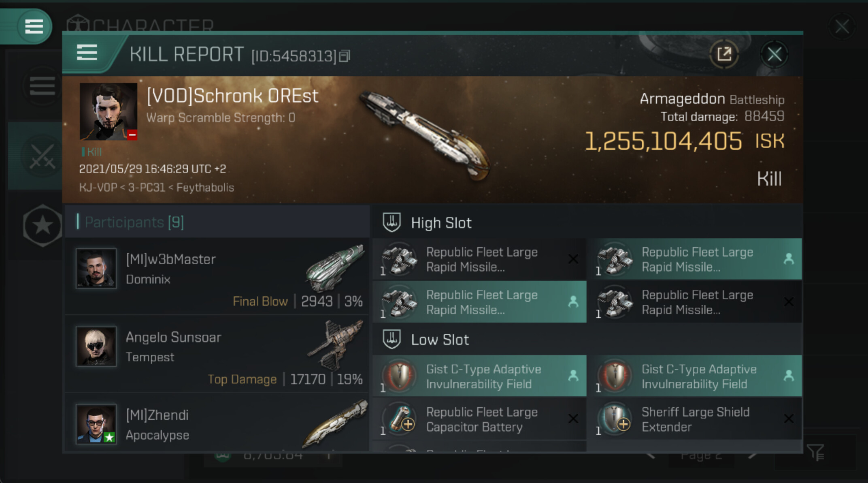Click the crossed swords sidebar icon
868x483 pixels.
point(42,156)
